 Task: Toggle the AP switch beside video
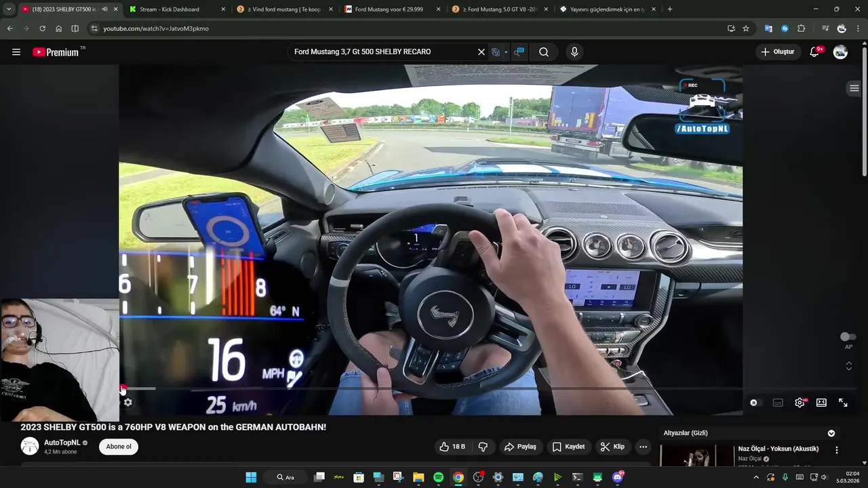pyautogui.click(x=848, y=337)
